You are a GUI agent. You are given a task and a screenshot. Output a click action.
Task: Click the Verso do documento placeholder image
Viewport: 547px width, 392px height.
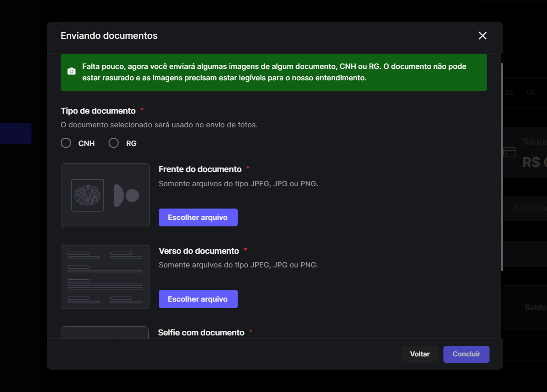pyautogui.click(x=105, y=277)
